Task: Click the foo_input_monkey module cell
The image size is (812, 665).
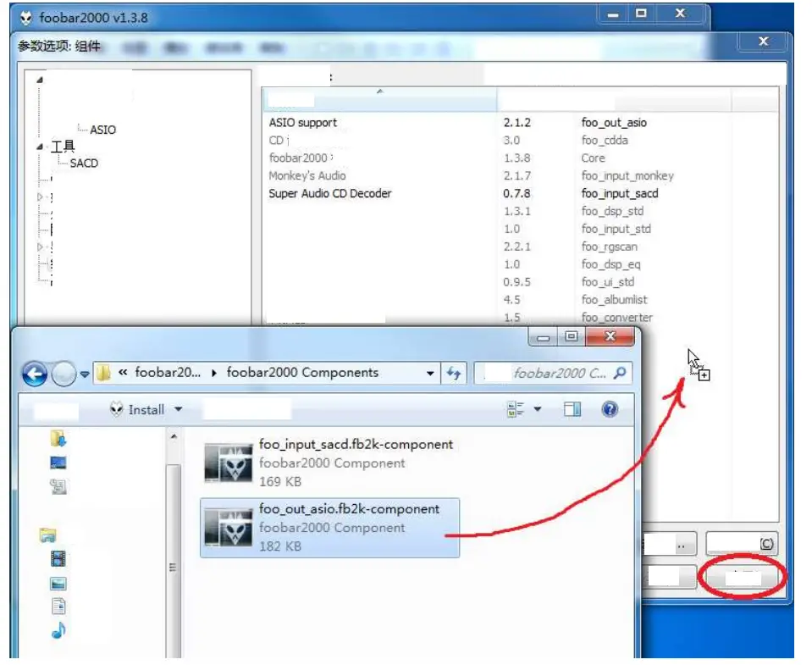Action: pyautogui.click(x=627, y=175)
